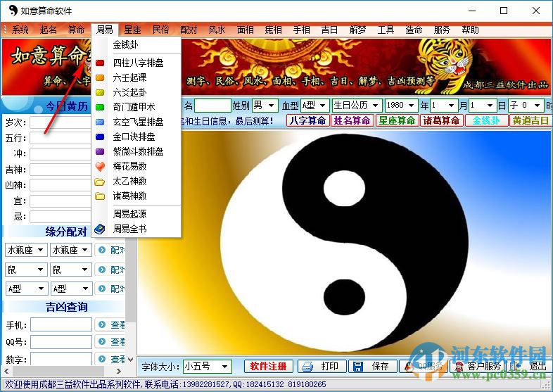Image resolution: width=553 pixels, height=392 pixels.
Task: Click open folder icon beside 太乙神数
Action: point(100,182)
